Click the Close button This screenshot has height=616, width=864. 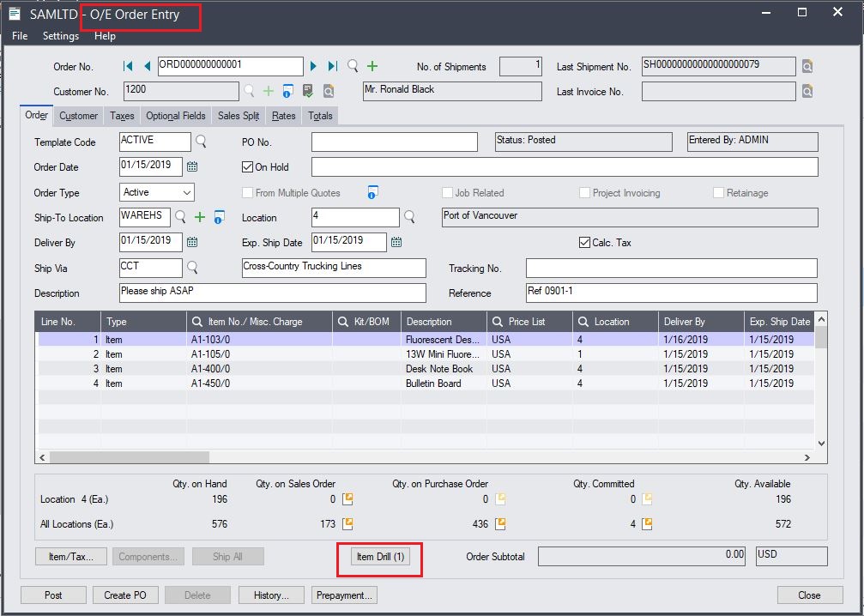point(809,595)
